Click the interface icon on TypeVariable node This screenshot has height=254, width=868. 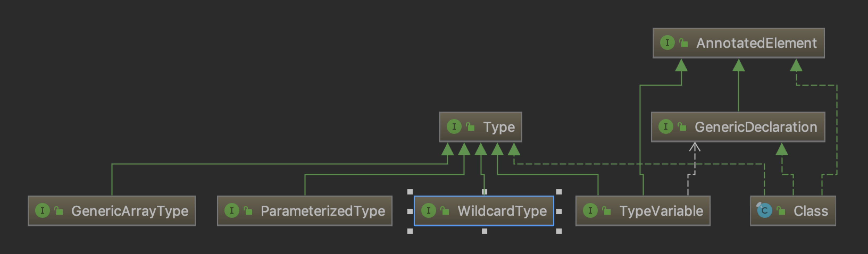pos(590,211)
